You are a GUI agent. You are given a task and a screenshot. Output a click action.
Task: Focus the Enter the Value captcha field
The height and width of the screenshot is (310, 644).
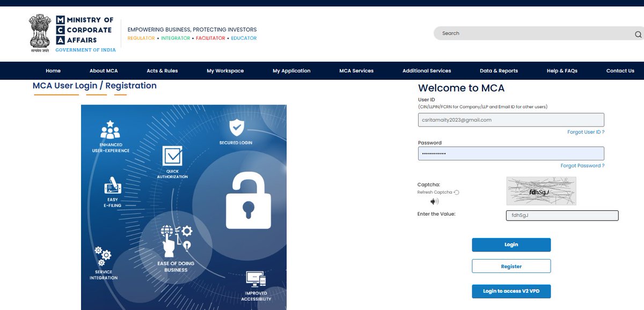pos(562,216)
